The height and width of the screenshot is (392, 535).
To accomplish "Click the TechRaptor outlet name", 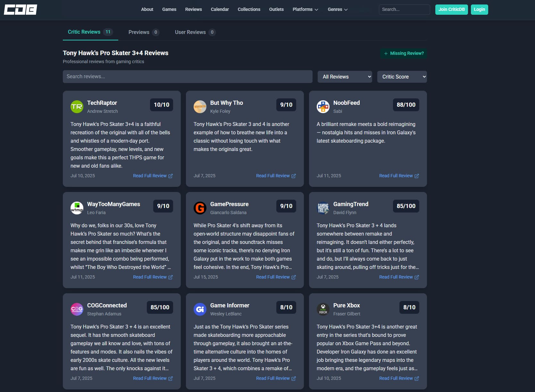I will (x=102, y=103).
